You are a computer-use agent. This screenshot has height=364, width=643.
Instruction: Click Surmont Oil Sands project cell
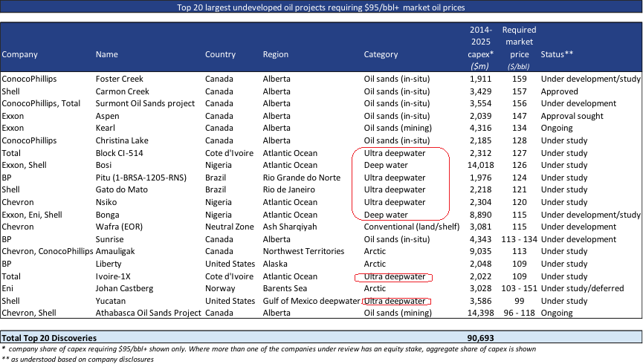145,103
